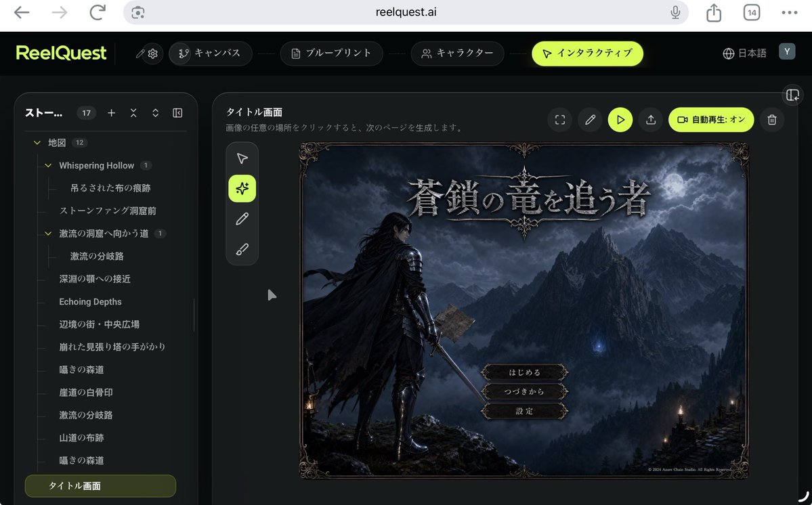Switch to the ブループリント tab

tap(331, 53)
